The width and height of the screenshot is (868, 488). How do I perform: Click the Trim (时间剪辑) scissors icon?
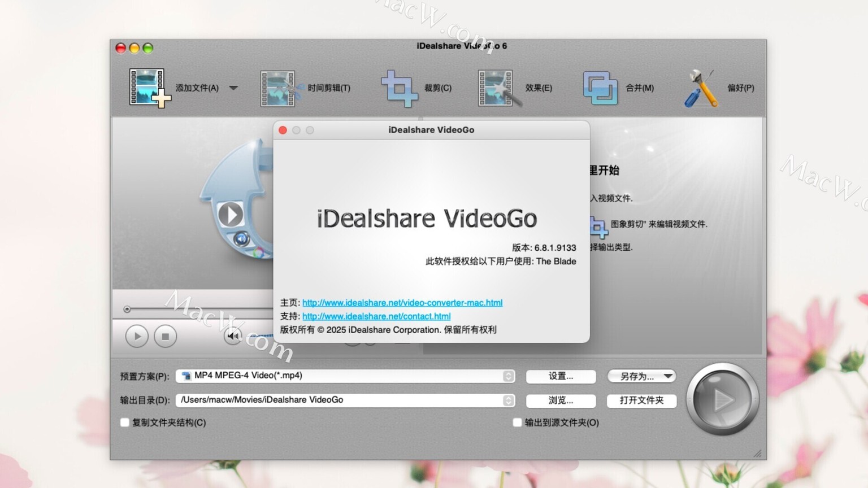pyautogui.click(x=281, y=88)
